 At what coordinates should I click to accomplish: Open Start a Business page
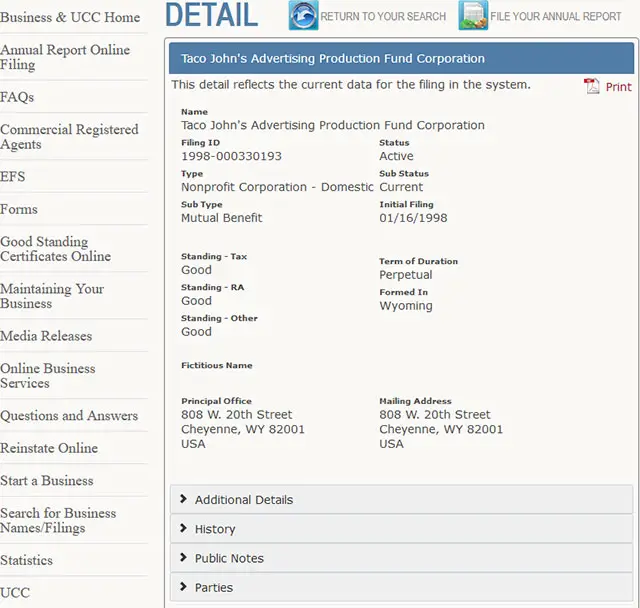tap(47, 481)
